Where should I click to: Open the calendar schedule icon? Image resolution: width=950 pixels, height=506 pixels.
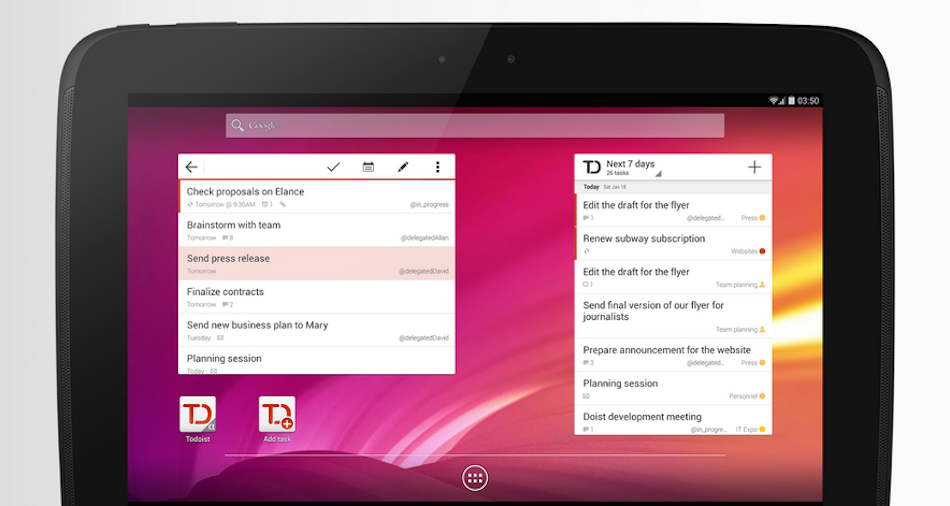coord(368,167)
